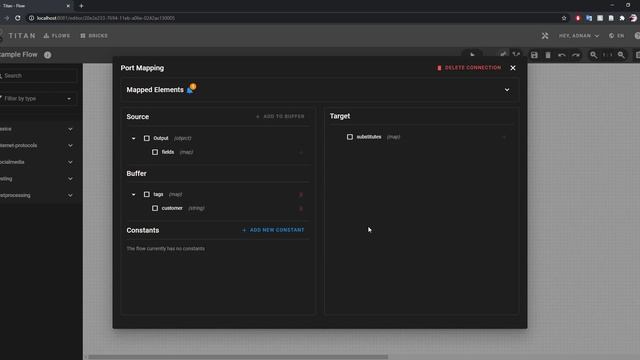Expand the Mapped Elements section
This screenshot has width=640, height=360.
[x=507, y=90]
